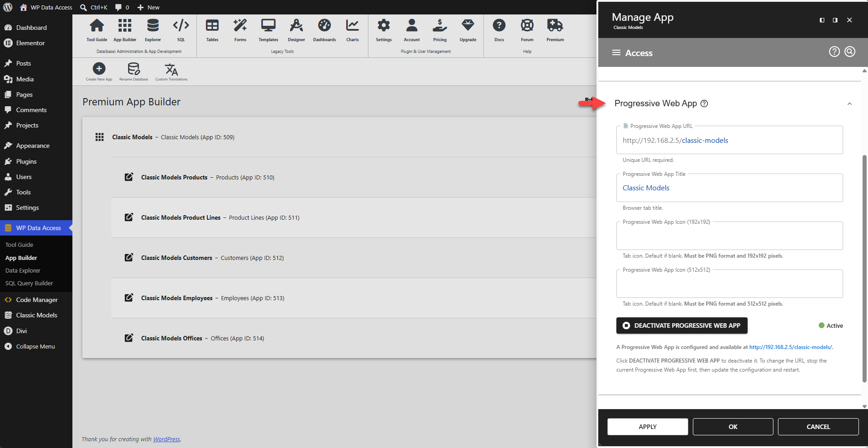868x448 pixels.
Task: Edit Classic Models Employees app
Action: tap(129, 297)
